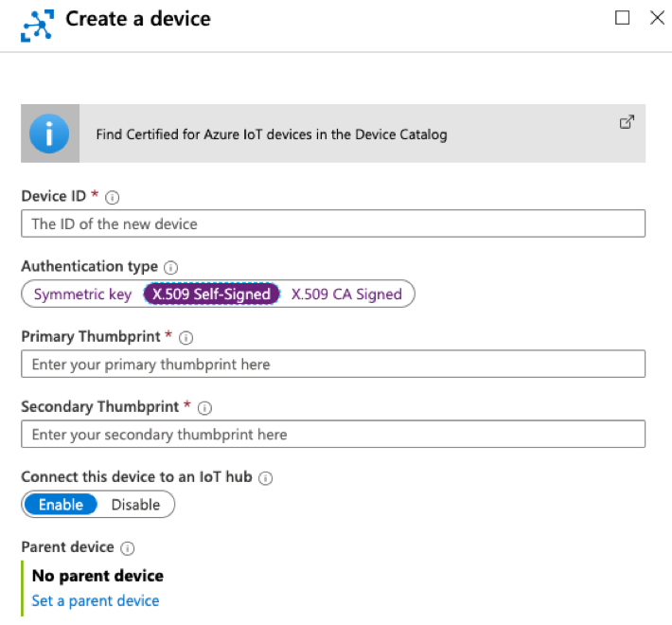The image size is (672, 625).
Task: Click the Device ID input field
Action: coord(333,223)
